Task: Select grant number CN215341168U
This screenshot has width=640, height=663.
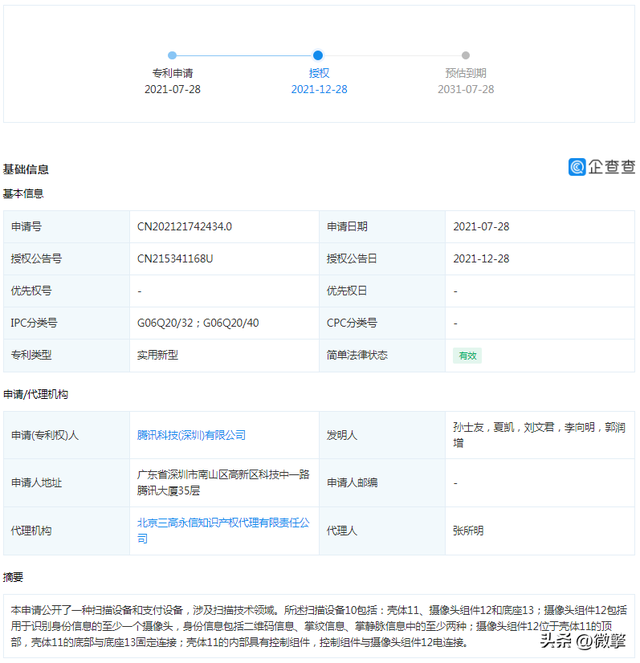Action: coord(175,259)
